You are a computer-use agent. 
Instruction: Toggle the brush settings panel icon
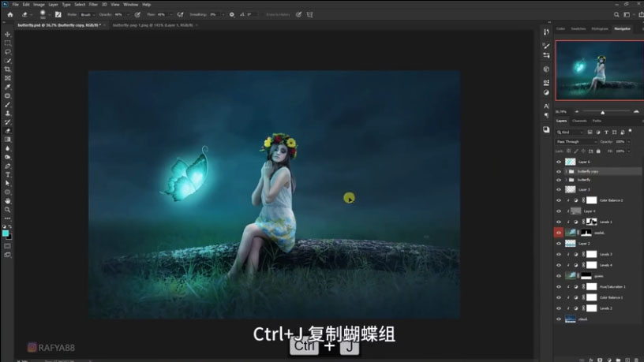tap(58, 14)
